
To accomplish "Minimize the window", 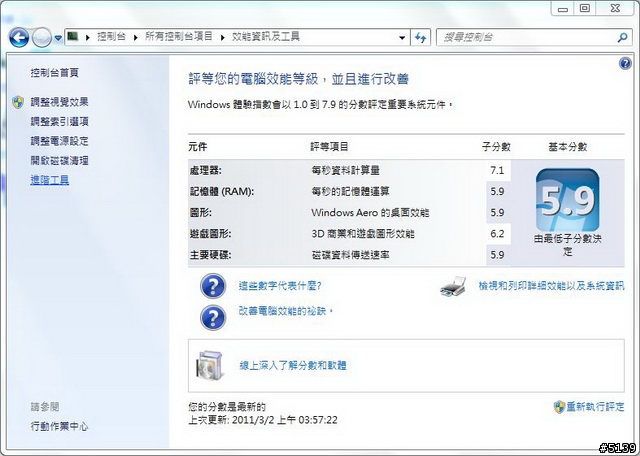I will point(563,9).
